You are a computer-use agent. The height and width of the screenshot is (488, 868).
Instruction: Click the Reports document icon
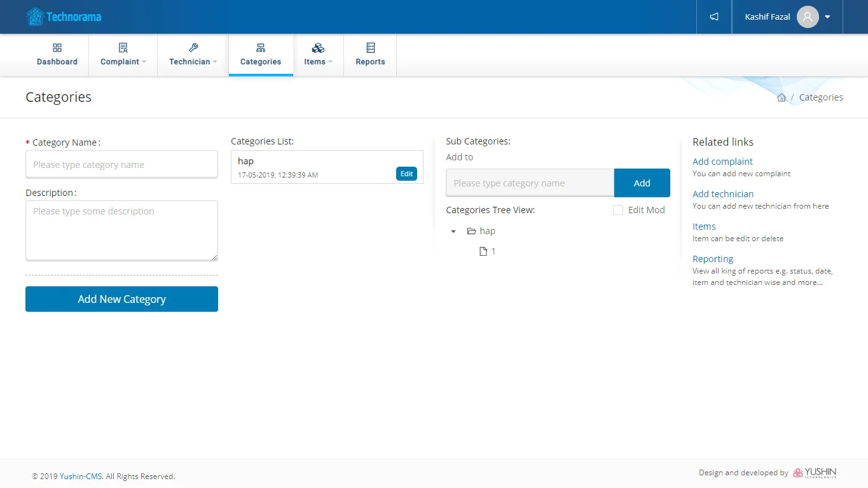click(x=370, y=48)
